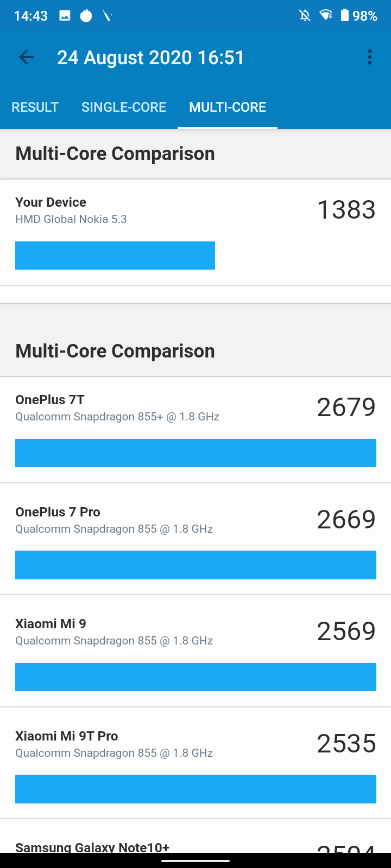The height and width of the screenshot is (868, 391).
Task: Tap the muted notifications bell icon
Action: [x=305, y=15]
